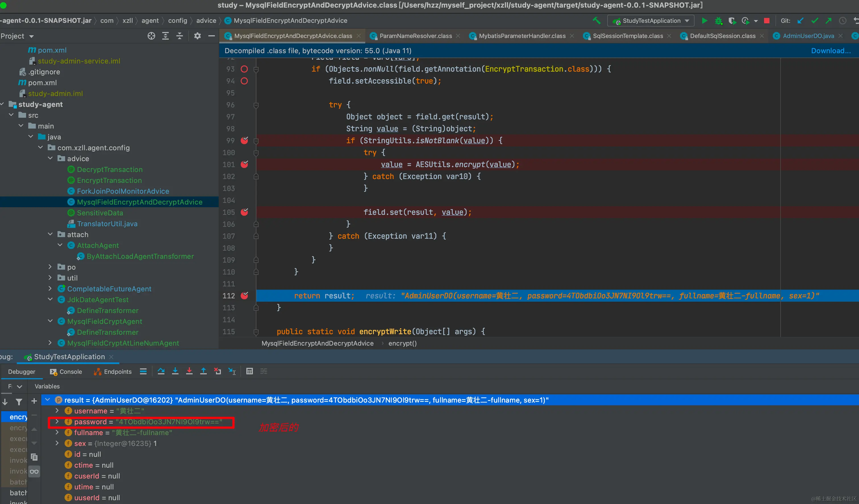Switch to ParamNameResolver.class tab
859x504 pixels.
click(x=415, y=36)
